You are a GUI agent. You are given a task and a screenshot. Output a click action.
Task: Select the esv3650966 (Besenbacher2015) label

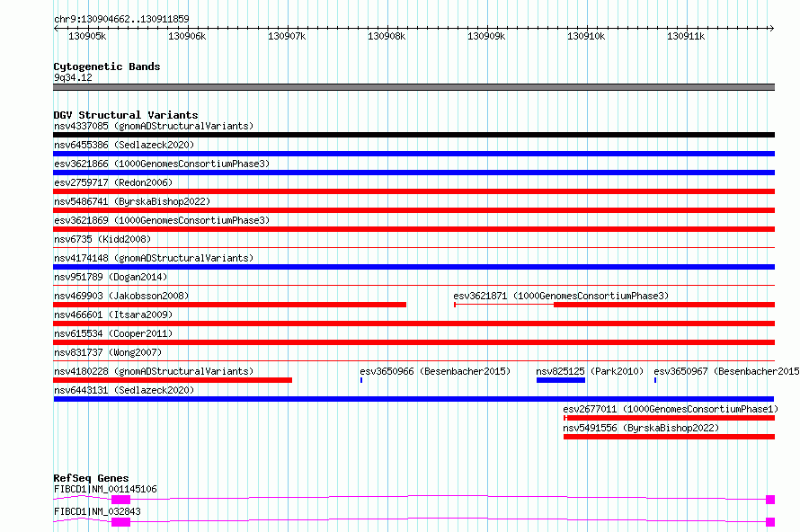(435, 371)
